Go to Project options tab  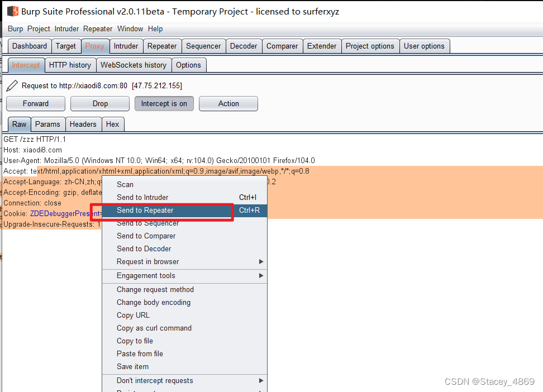point(370,46)
